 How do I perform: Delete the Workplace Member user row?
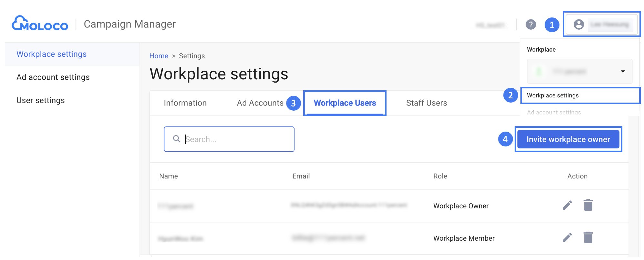point(588,238)
